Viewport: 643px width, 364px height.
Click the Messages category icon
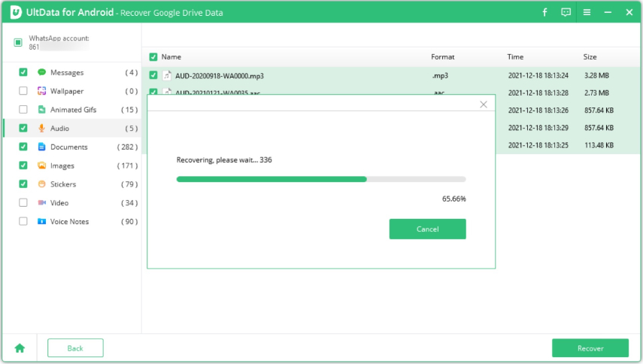pyautogui.click(x=41, y=72)
